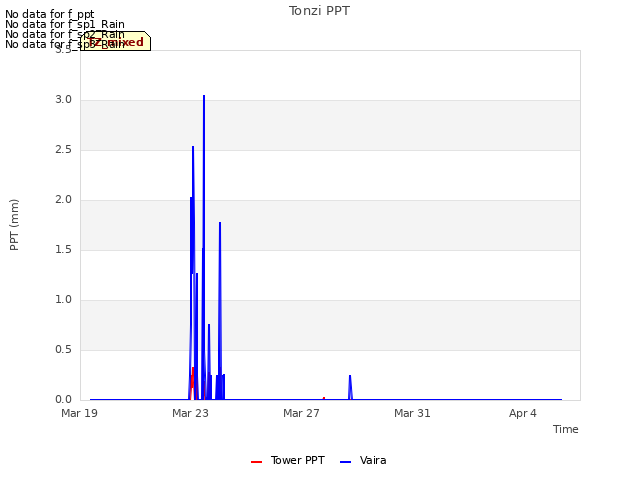Select the 'No data for f_sp1_Rain' message
This screenshot has height=480, width=640.
[x=65, y=24]
